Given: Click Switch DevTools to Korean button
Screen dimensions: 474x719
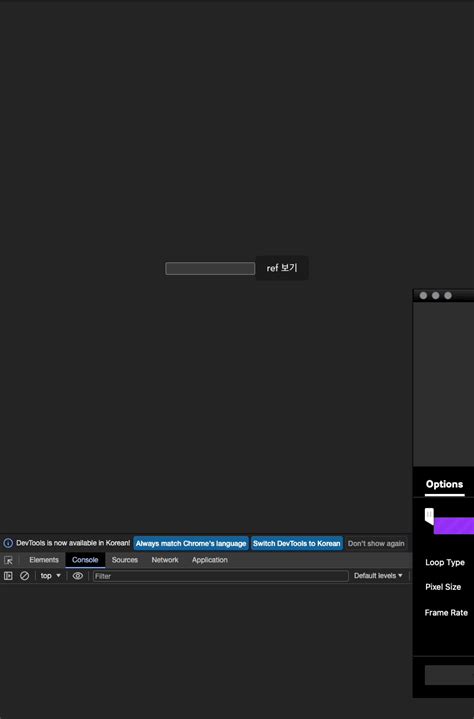Looking at the screenshot, I should (x=297, y=543).
